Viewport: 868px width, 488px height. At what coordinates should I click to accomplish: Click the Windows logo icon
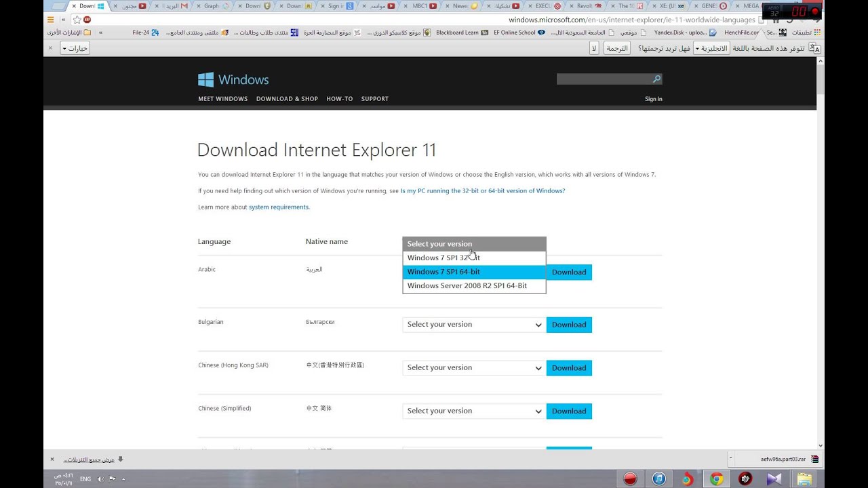tap(205, 79)
